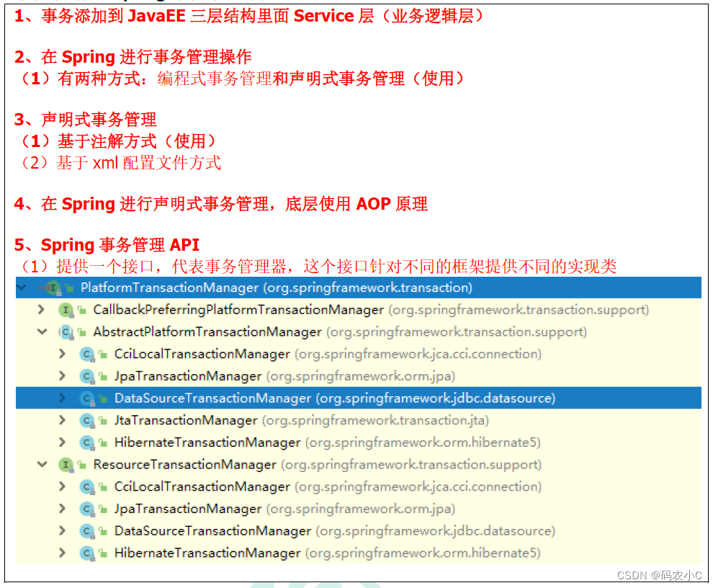This screenshot has width=713, height=588.
Task: Click the AbstractPlatformTransactionManager abstract class icon
Action: [66, 332]
